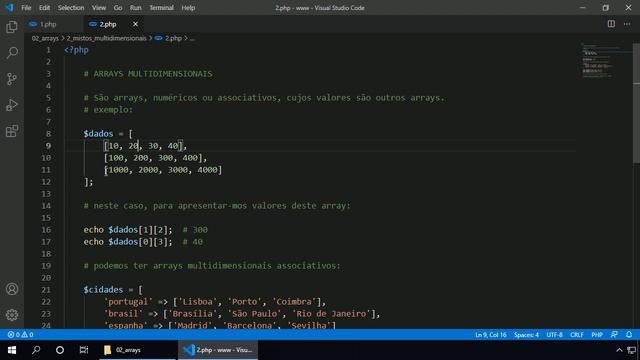The image size is (640, 360).
Task: Open the Source Control view
Action: (12, 79)
